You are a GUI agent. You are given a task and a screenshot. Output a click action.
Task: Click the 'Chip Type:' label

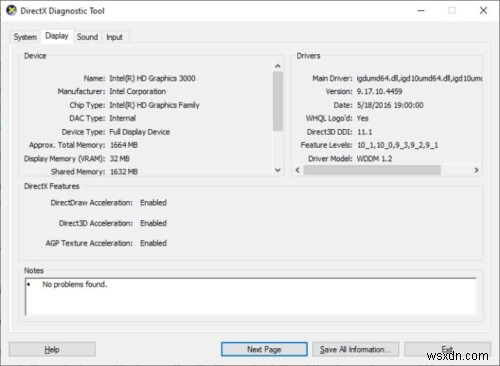tap(87, 105)
